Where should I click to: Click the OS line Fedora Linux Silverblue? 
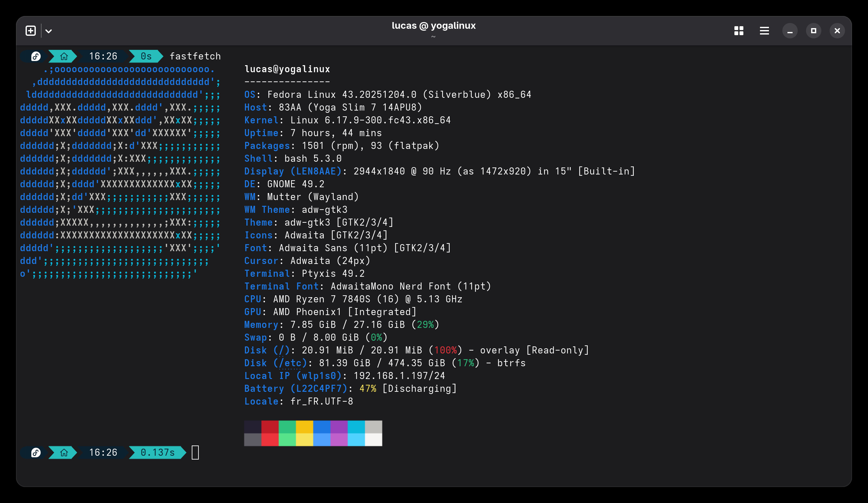(x=388, y=95)
